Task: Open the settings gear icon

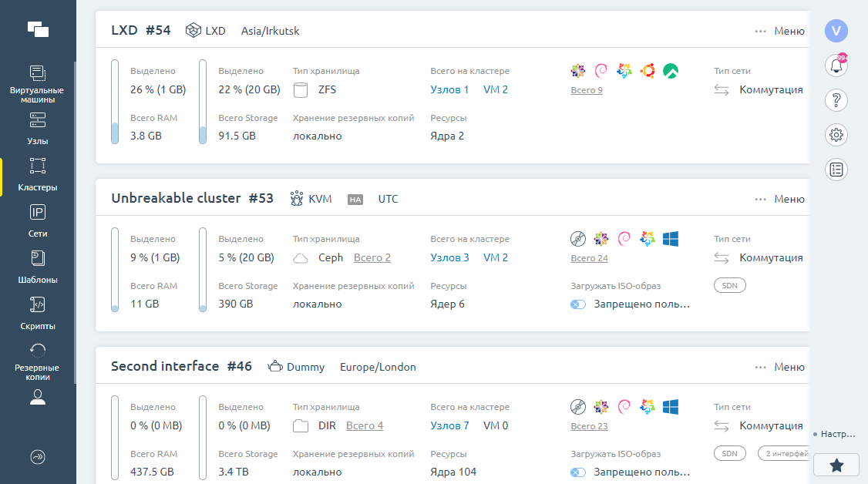Action: click(x=836, y=135)
